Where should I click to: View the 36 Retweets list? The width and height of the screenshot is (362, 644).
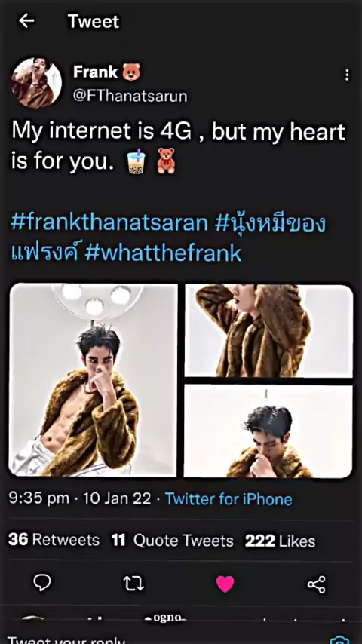click(54, 540)
